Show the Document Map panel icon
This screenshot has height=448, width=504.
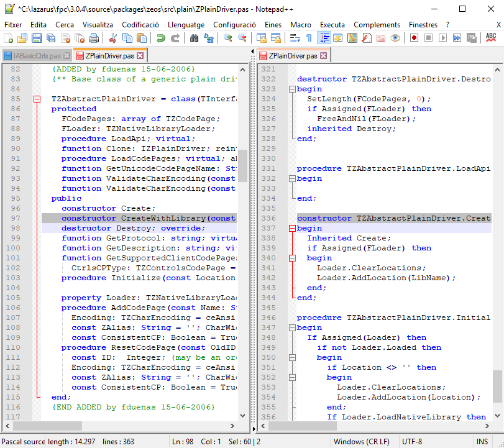tap(352, 38)
